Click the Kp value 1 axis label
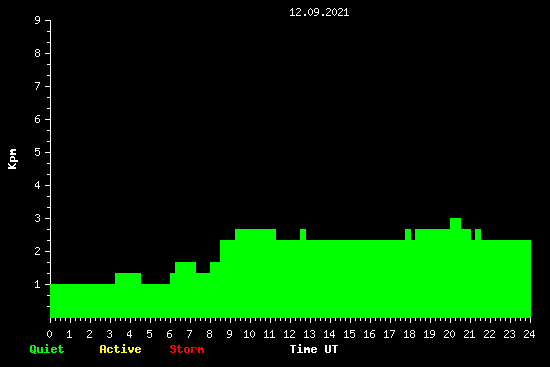Screen dimensions: 550x367 38,284
